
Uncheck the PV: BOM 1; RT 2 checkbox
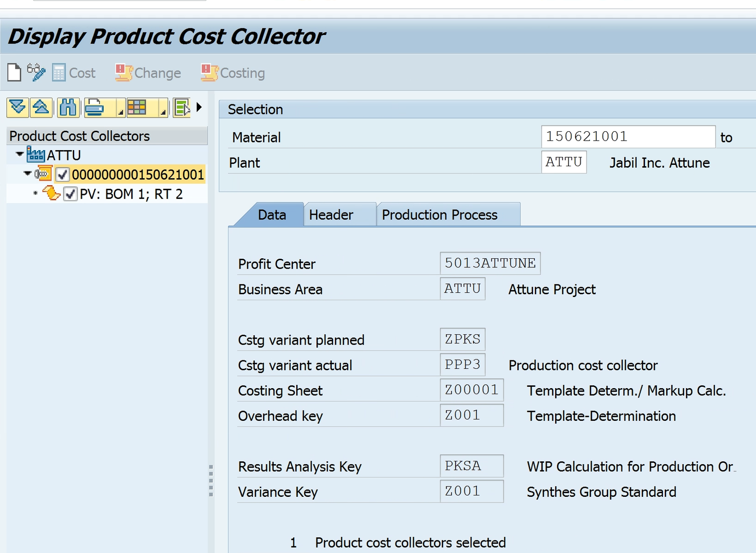pos(70,194)
